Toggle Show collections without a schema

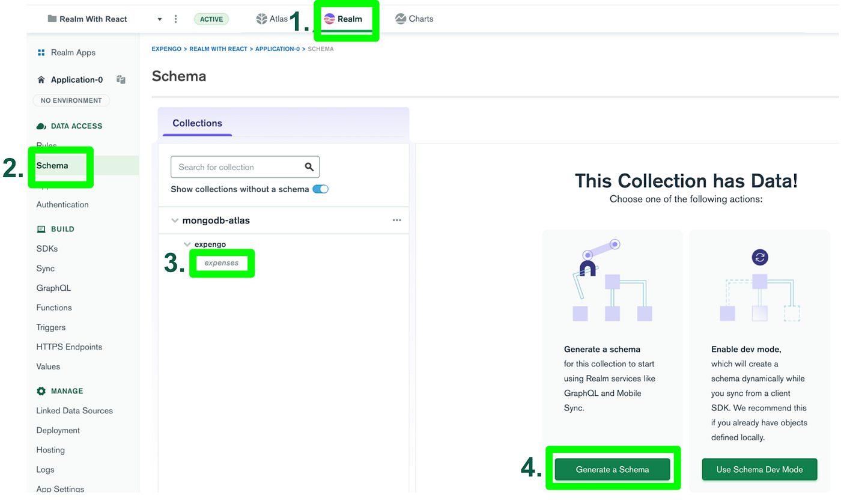coord(320,189)
